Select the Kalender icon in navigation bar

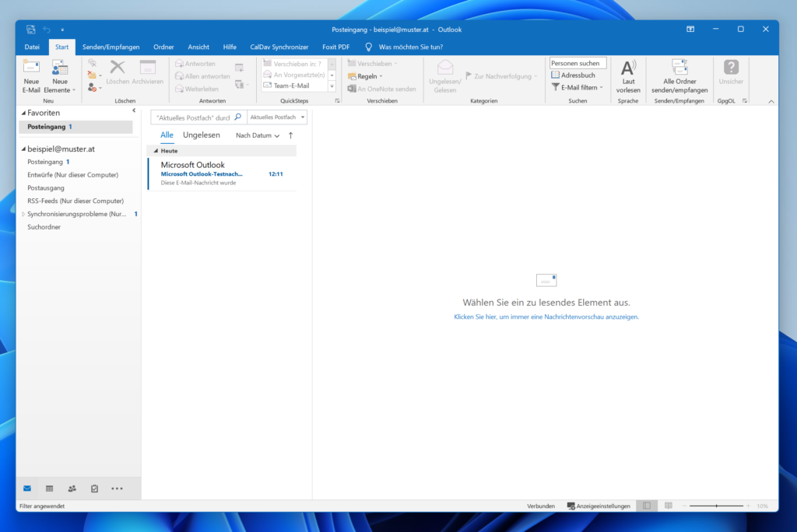(x=50, y=488)
